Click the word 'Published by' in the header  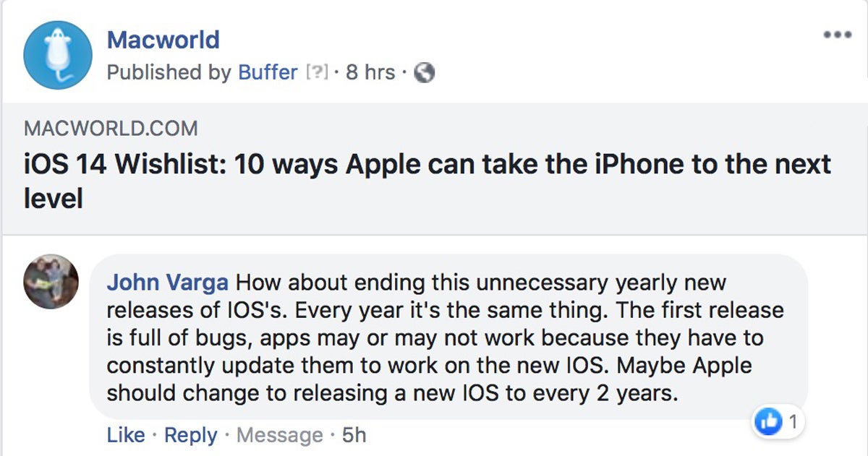(x=169, y=72)
